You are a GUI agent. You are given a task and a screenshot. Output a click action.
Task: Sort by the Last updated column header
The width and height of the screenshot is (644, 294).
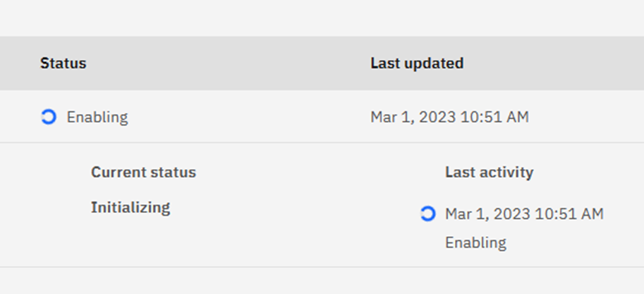[x=417, y=63]
